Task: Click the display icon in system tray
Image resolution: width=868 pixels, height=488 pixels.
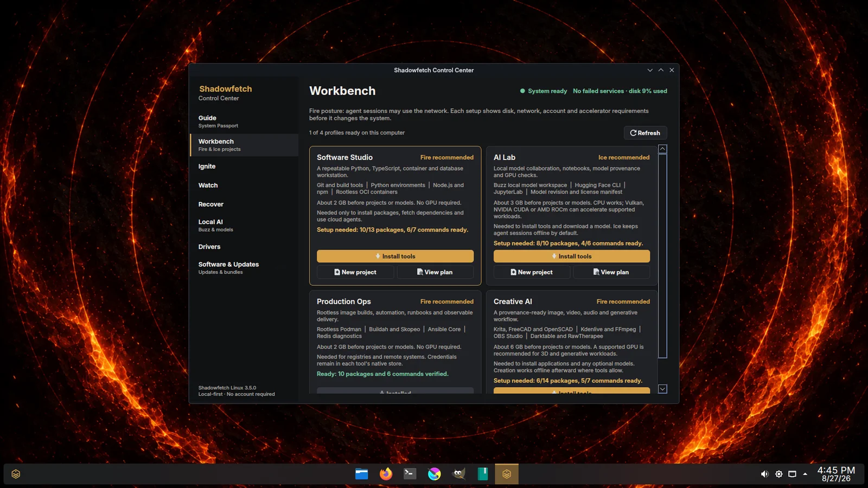Action: point(792,474)
